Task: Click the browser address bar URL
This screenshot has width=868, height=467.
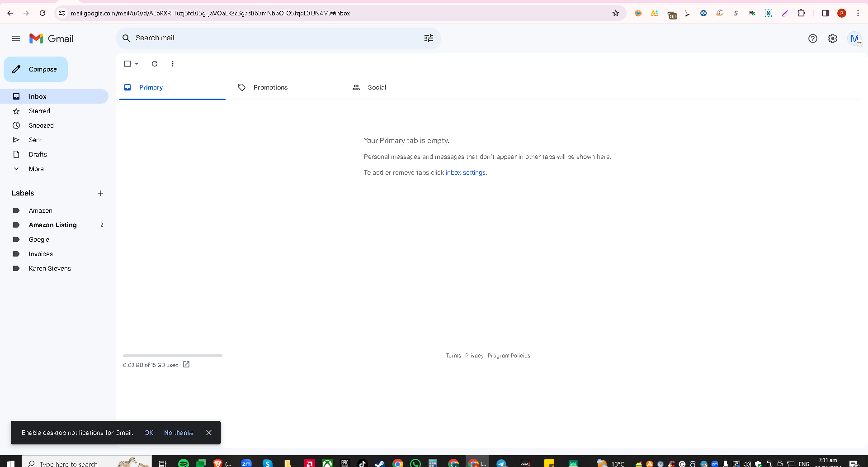Action: point(210,13)
